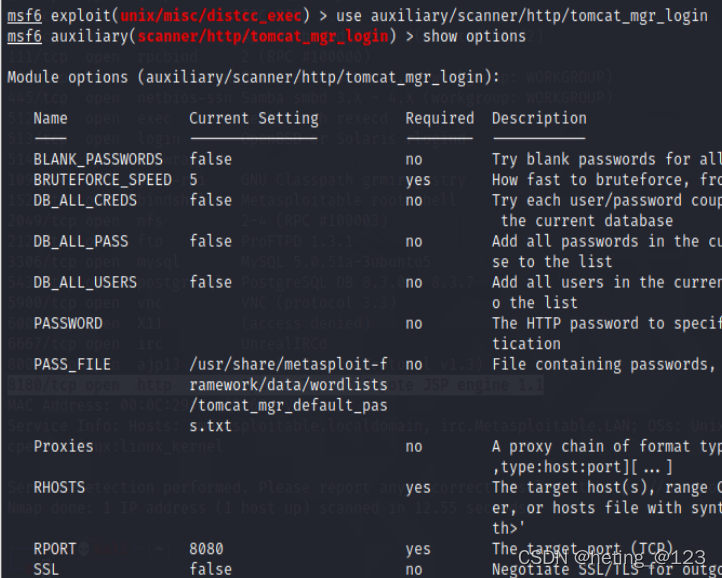Click the 'false' setting for DB_ALL_USERS
Image resolution: width=722 pixels, height=578 pixels.
pyautogui.click(x=210, y=282)
